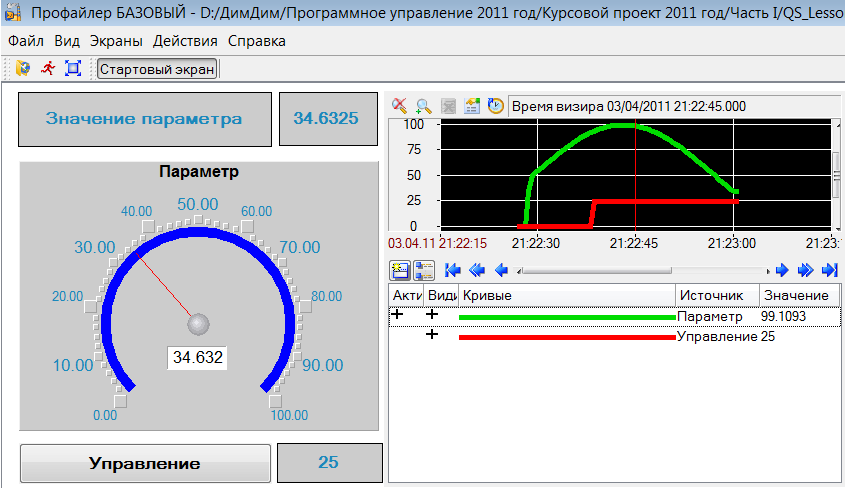The height and width of the screenshot is (488, 845).
Task: Click the 25 value field beside Управление
Action: (329, 463)
